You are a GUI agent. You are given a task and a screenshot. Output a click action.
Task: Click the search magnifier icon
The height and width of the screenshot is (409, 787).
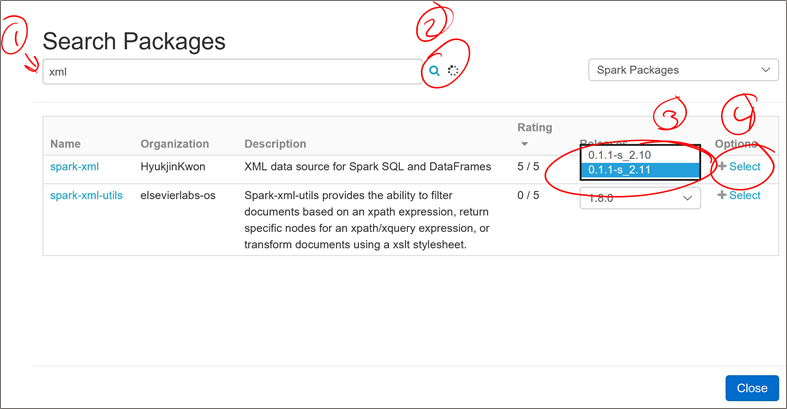(434, 71)
